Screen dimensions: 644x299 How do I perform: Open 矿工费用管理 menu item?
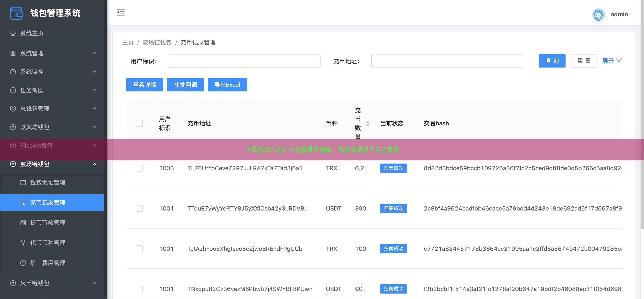[x=52, y=263]
